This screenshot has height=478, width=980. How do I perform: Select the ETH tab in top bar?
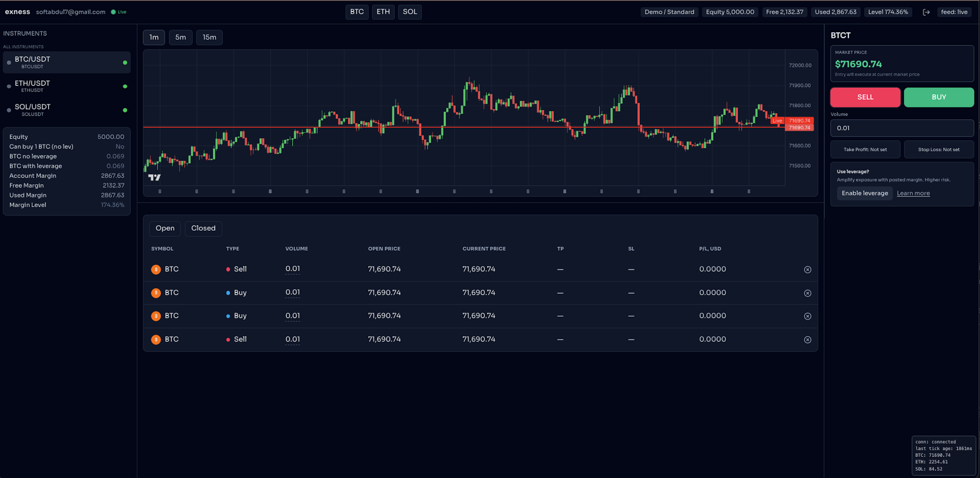point(383,12)
